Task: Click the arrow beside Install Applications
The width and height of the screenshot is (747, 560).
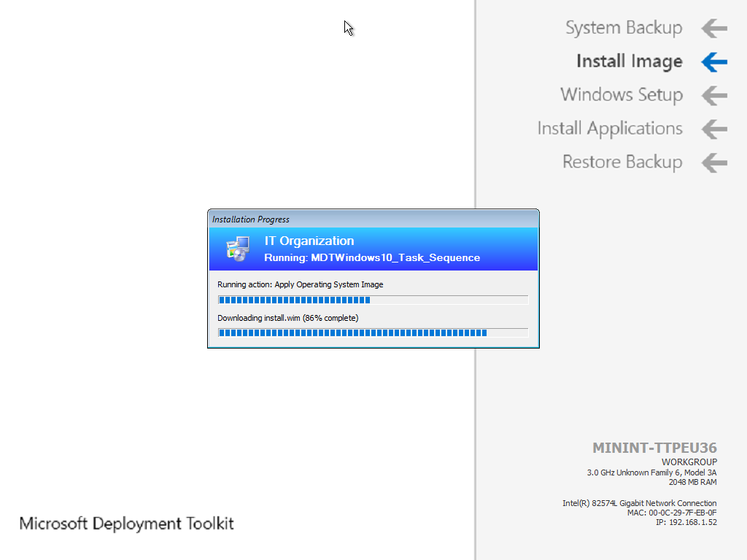Action: (x=714, y=129)
